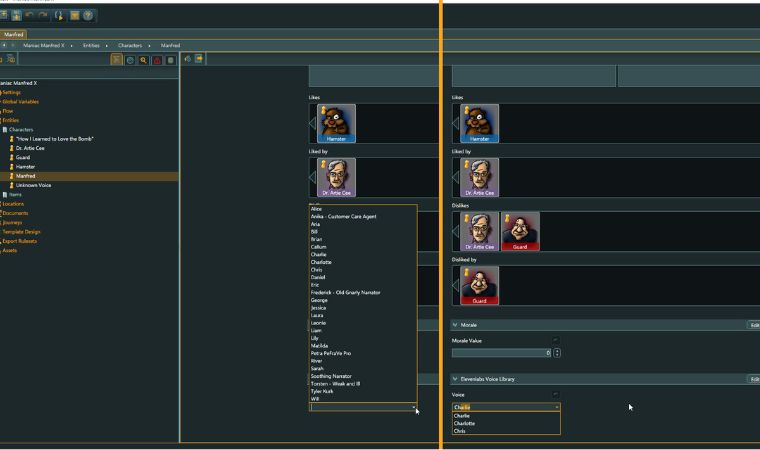Click orange arrow icon in content toolbar
Viewport: 760px width, 450px height.
(x=199, y=59)
